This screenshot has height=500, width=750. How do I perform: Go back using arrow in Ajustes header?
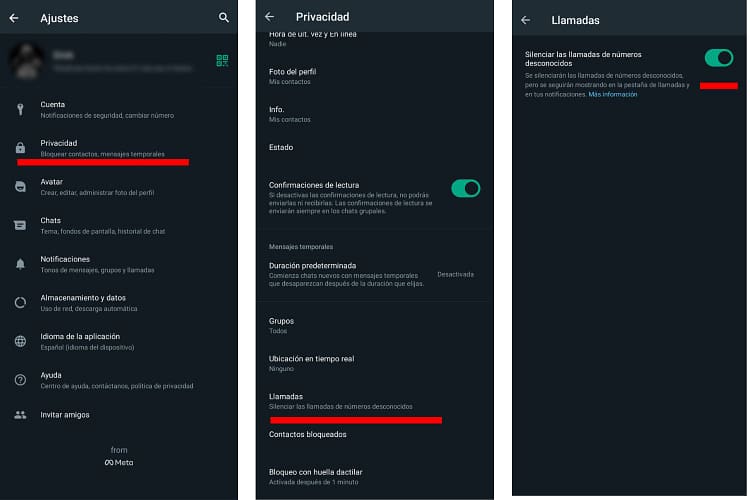tap(14, 18)
